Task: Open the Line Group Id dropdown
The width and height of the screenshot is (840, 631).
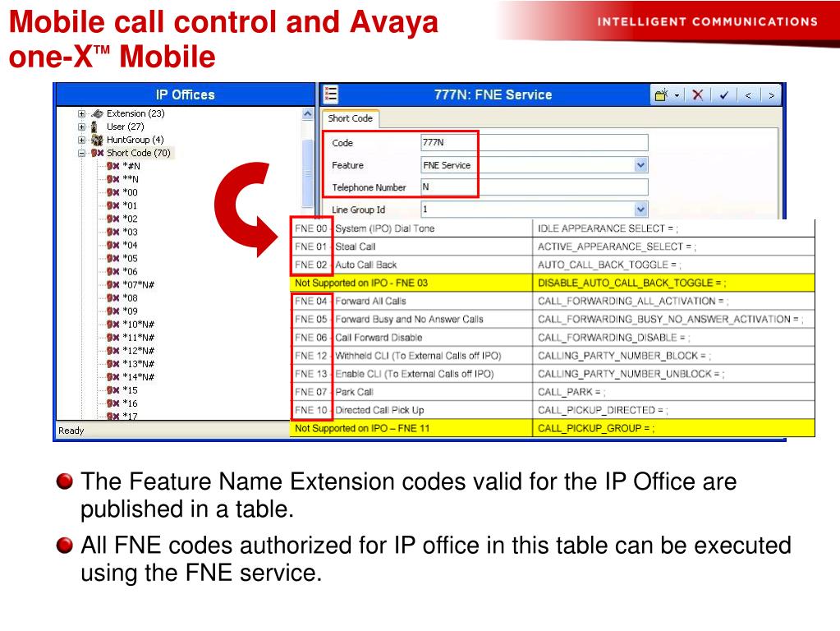Action: [640, 209]
